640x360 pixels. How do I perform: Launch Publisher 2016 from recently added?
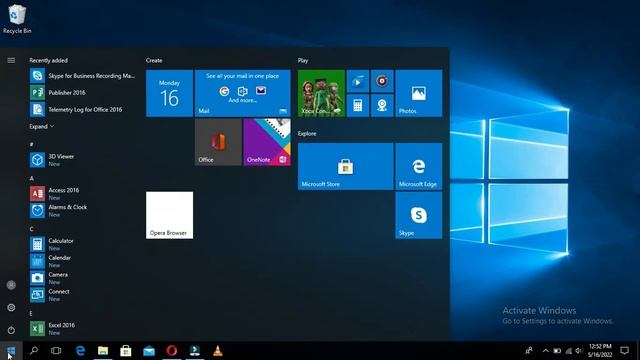[82, 93]
